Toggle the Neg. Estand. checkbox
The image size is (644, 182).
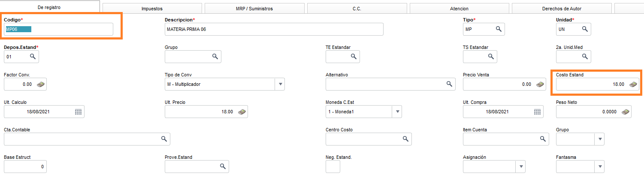tap(333, 167)
